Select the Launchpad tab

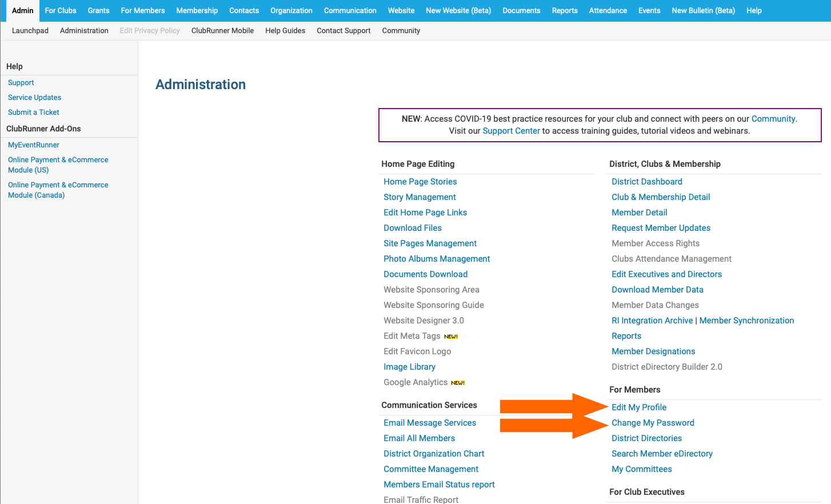pos(30,30)
